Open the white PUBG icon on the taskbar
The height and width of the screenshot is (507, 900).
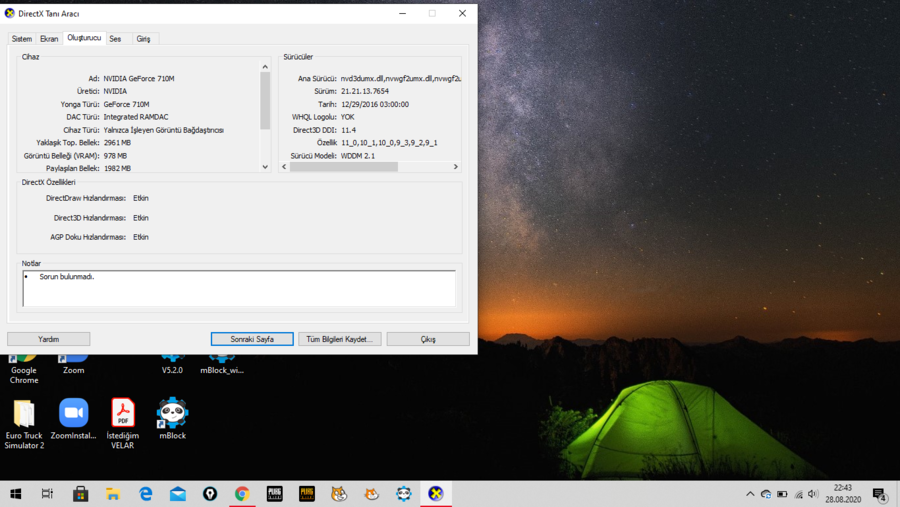click(274, 494)
